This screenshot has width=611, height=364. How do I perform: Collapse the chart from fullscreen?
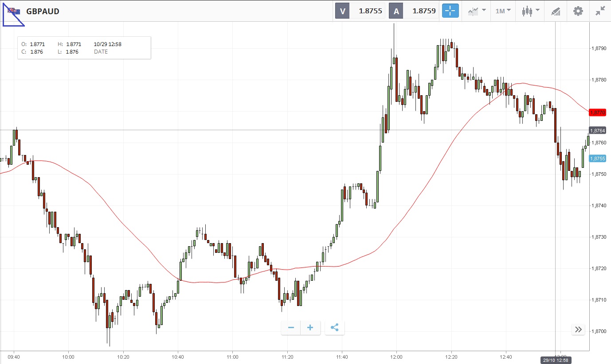600,11
